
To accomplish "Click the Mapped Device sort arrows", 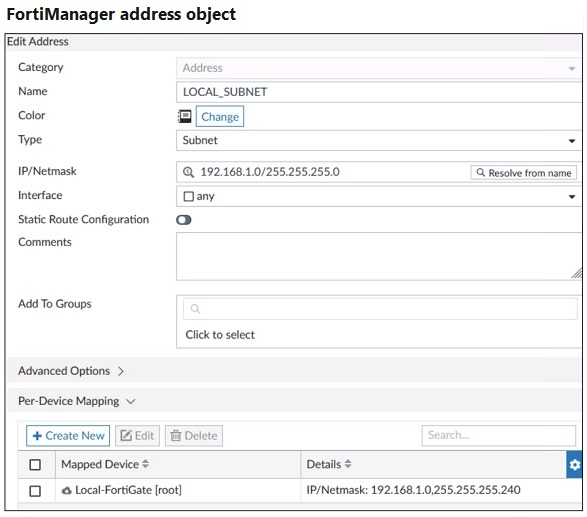I will (145, 464).
